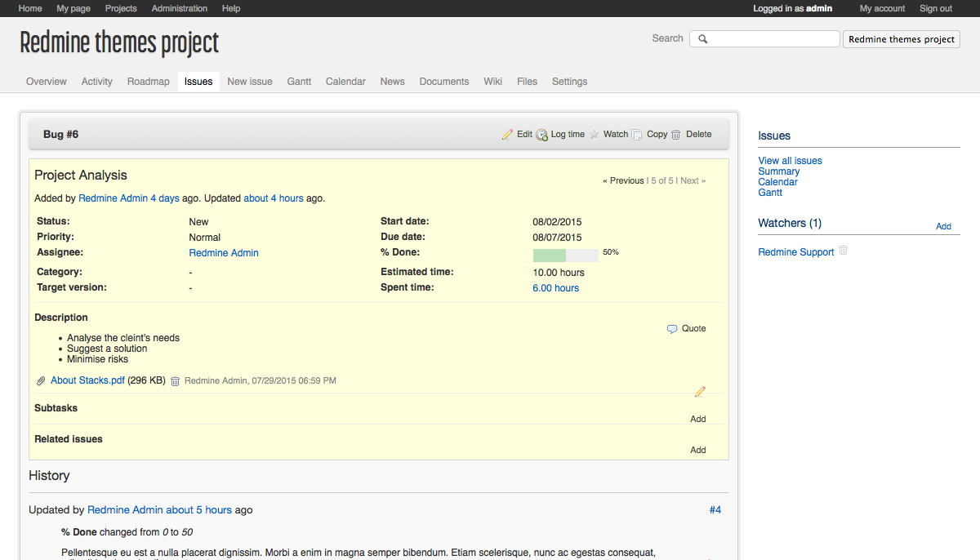The image size is (980, 560).
Task: Open the Home menu item
Action: coord(30,8)
